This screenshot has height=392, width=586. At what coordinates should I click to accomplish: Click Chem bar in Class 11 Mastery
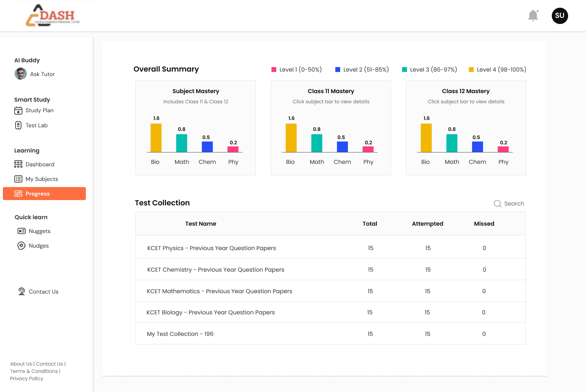click(x=342, y=147)
